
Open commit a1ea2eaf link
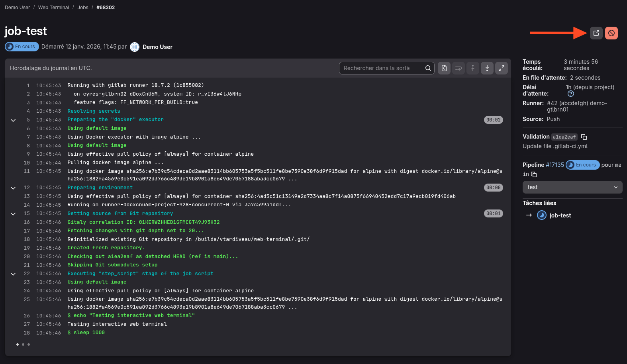tap(564, 137)
